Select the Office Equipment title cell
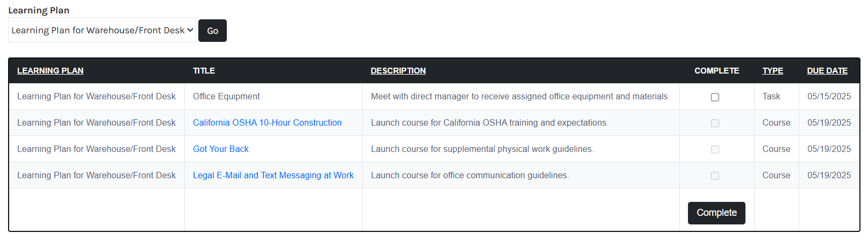Screen dimensions: 868x240 (226, 97)
